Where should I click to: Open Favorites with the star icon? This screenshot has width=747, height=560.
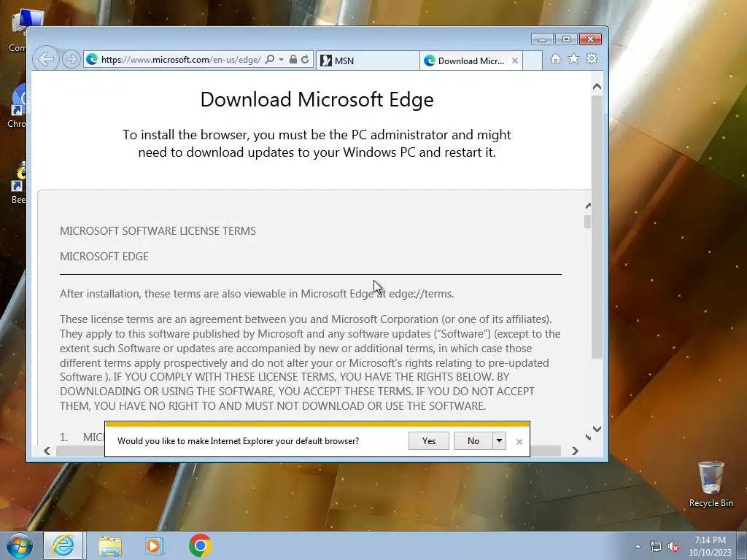coord(573,58)
